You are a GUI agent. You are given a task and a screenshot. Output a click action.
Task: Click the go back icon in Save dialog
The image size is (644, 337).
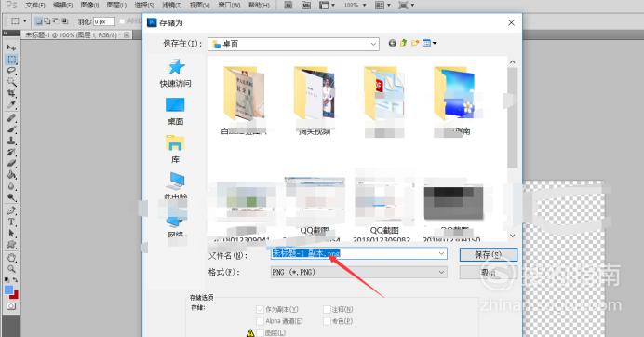[x=392, y=43]
